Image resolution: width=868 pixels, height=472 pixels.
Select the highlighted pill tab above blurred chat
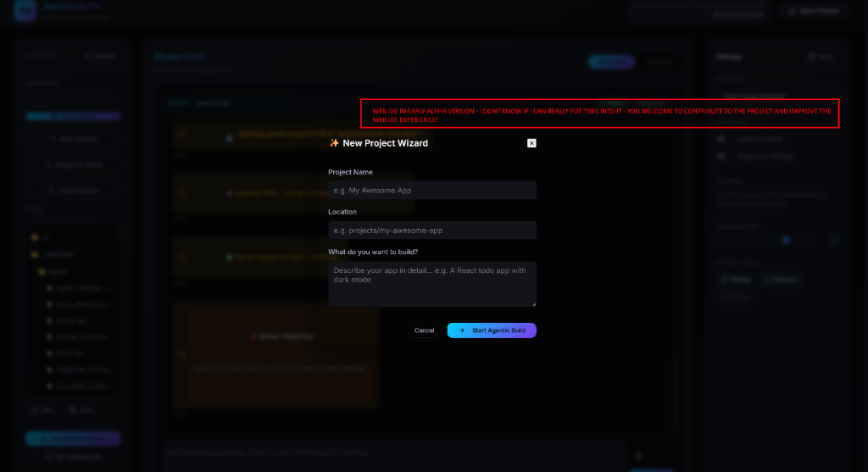point(610,62)
